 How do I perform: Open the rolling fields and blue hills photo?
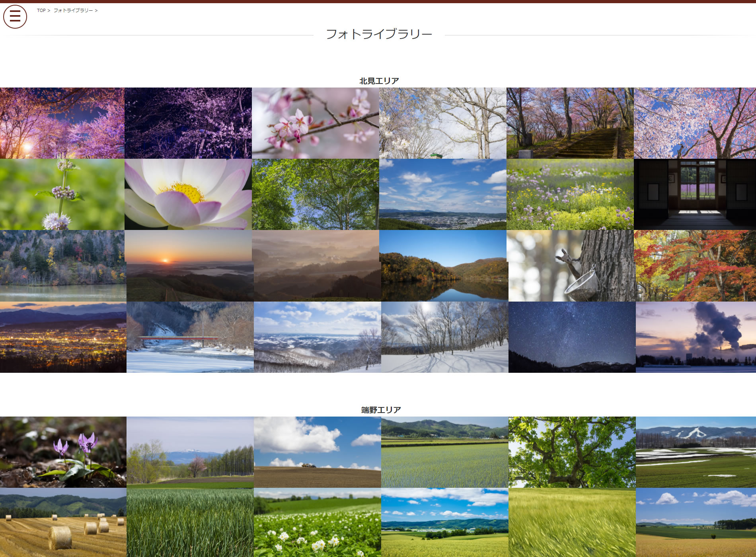pos(445,522)
